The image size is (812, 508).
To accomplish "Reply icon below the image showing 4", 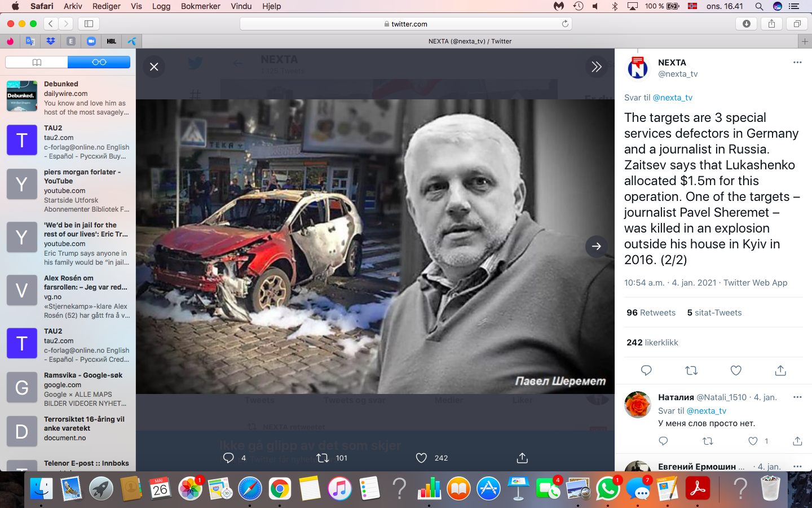I will pos(228,458).
